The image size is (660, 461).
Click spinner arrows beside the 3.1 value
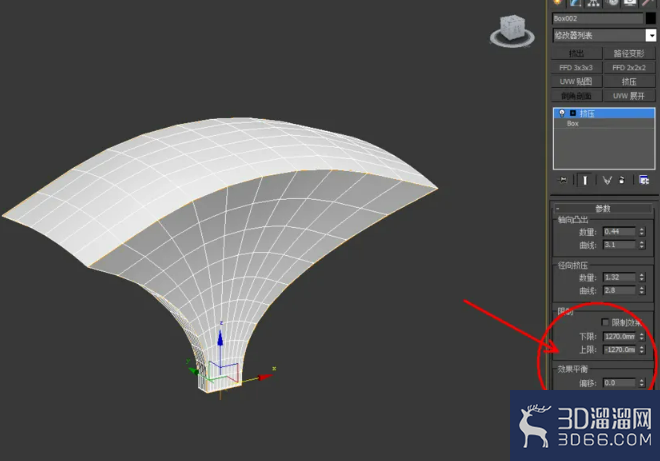642,245
